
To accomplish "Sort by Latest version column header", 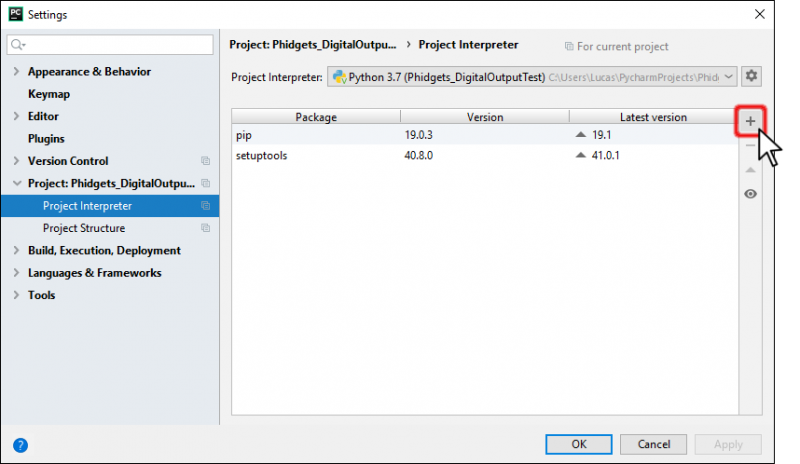I will tap(654, 117).
